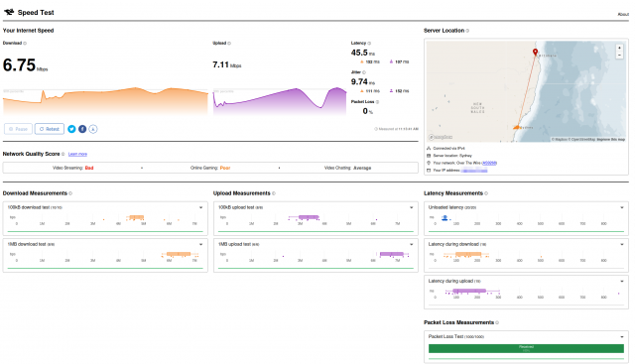Show the Latency info tooltip icon
This screenshot has width=635, height=364.
click(x=369, y=44)
